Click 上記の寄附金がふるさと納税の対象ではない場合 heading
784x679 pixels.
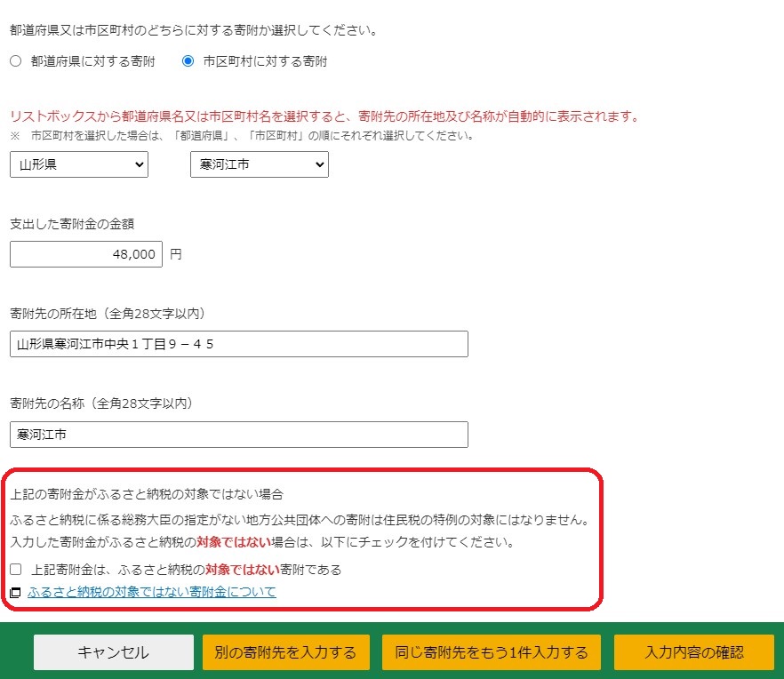tap(147, 494)
